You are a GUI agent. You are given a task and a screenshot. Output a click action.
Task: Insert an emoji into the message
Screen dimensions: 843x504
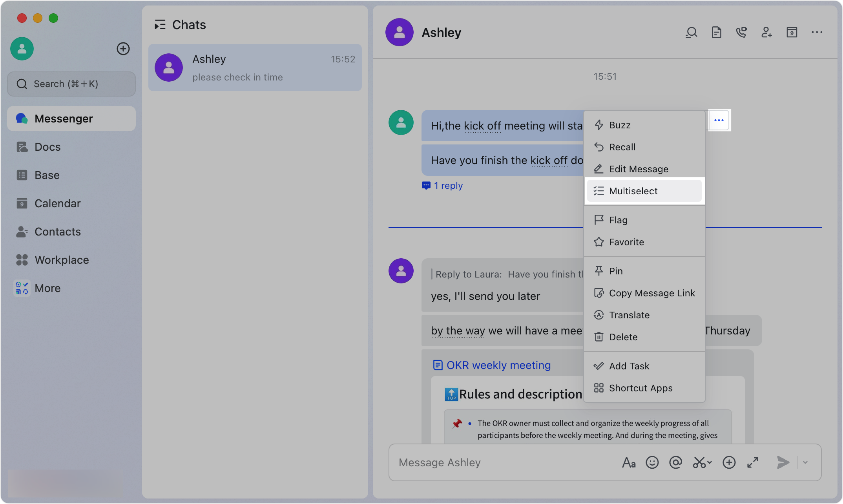[652, 462]
